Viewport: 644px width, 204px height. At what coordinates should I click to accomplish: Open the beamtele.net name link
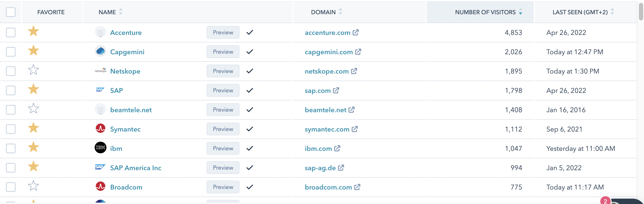coord(131,110)
